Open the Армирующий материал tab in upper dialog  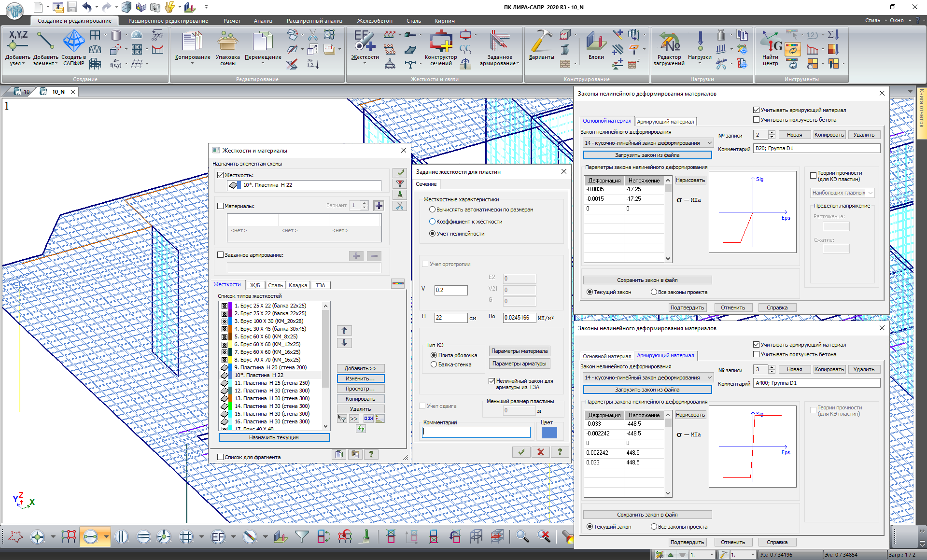(x=665, y=122)
